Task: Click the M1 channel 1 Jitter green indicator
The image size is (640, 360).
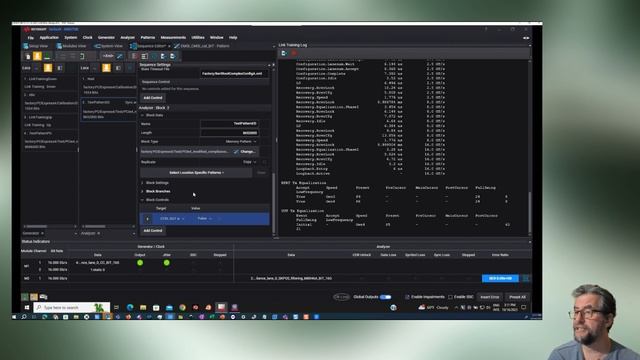Action: point(167,263)
